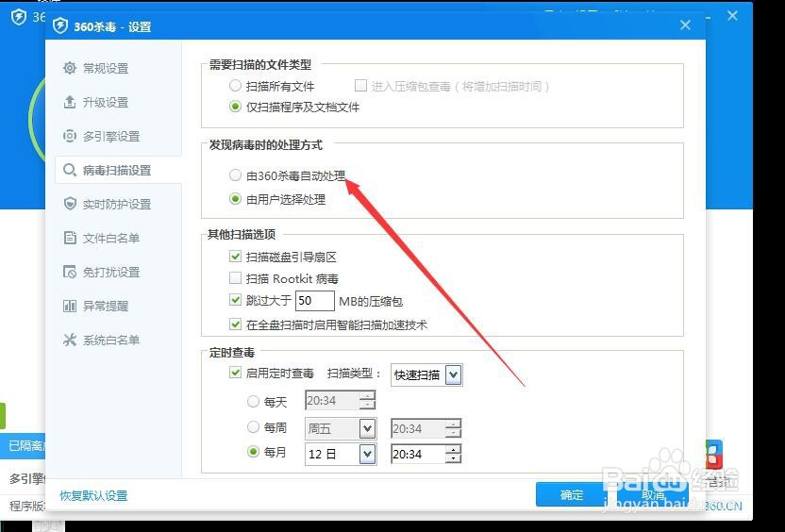Toggle the 启用定时查毒 checkbox
This screenshot has height=532, width=785.
coord(235,373)
